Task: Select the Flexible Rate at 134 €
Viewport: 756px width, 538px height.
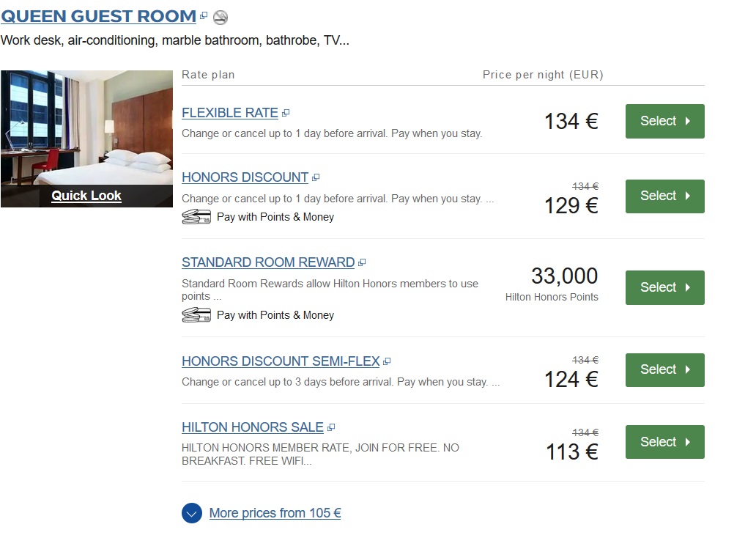Action: [x=664, y=121]
